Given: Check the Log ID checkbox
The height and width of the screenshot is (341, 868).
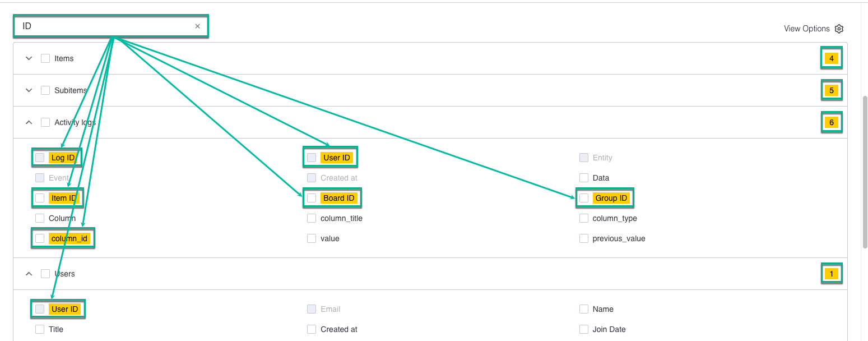Looking at the screenshot, I should click(39, 158).
